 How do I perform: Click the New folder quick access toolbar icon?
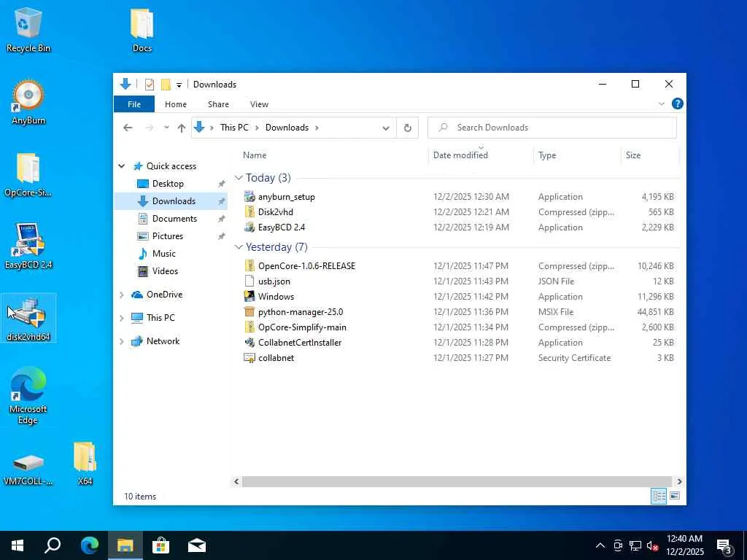pos(166,85)
